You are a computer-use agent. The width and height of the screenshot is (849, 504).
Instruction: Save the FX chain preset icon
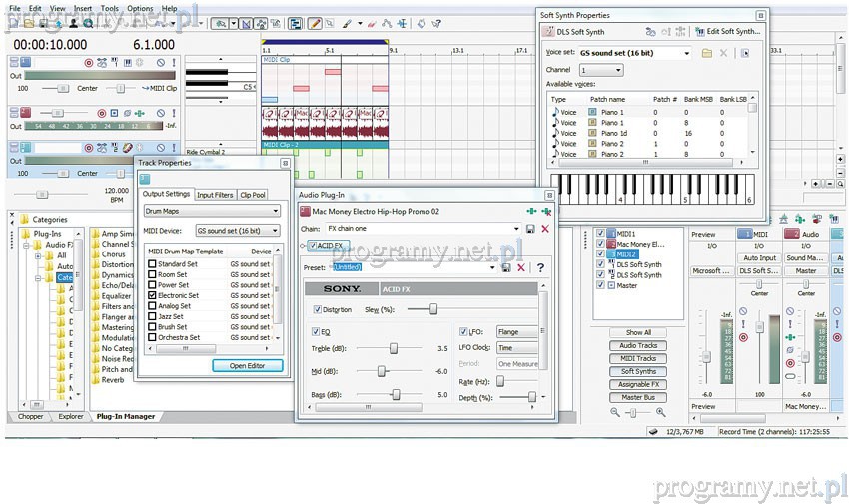(529, 229)
